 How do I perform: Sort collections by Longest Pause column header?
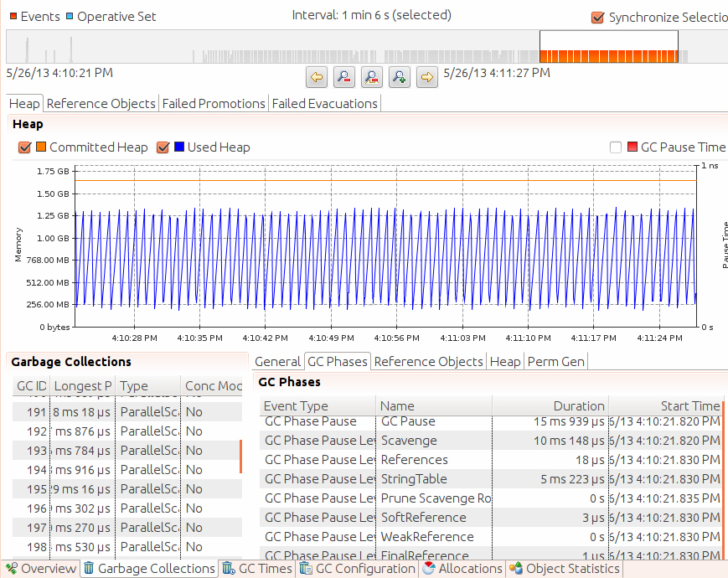[x=82, y=386]
